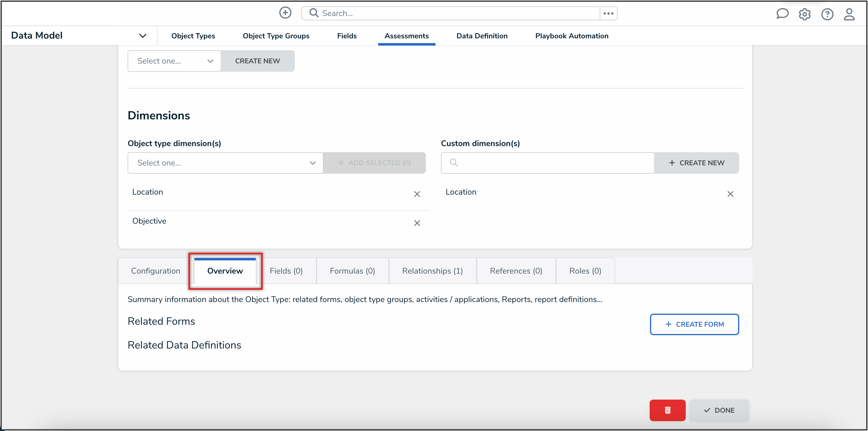Remove Location from custom dimensions
Viewport: 868px width, 431px height.
point(730,194)
